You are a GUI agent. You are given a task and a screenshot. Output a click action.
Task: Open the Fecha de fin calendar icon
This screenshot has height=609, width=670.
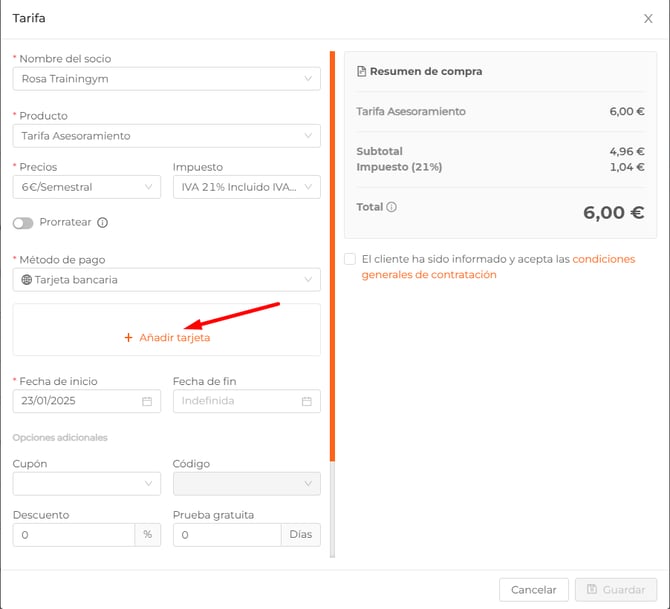(307, 401)
